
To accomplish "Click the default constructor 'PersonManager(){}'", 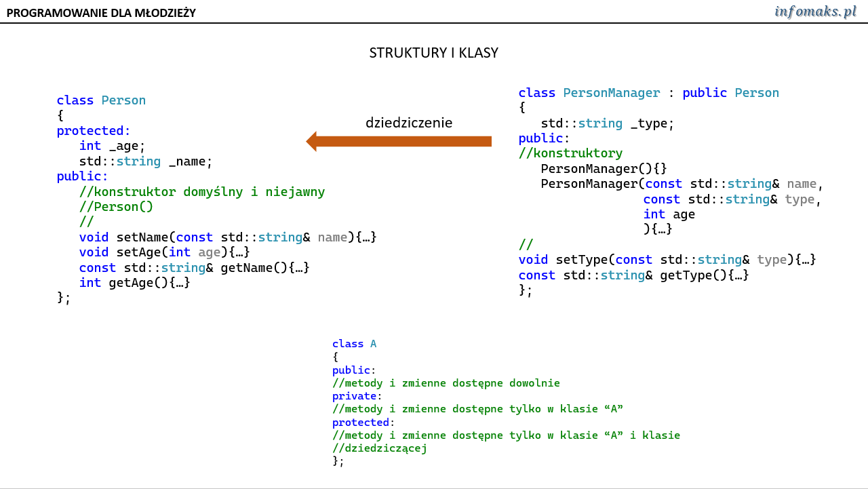I will 604,168.
